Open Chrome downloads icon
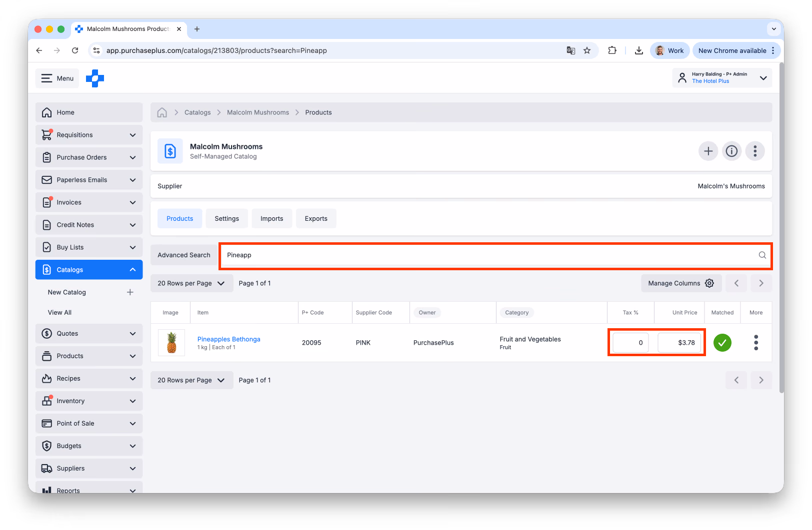This screenshot has width=812, height=530. coord(639,50)
